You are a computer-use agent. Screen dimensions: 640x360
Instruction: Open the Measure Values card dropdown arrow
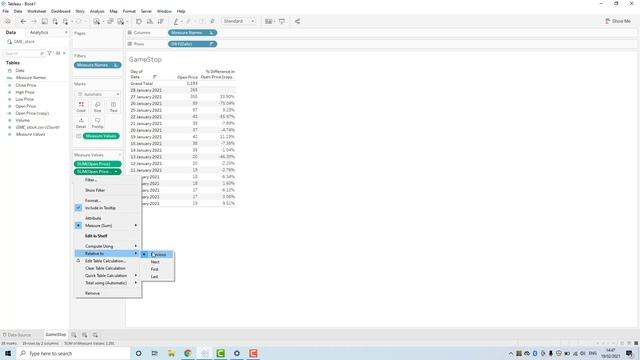click(120, 155)
